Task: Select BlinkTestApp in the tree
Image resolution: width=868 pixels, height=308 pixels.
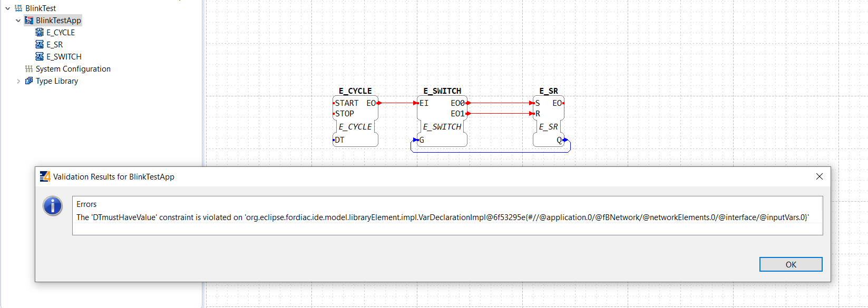Action: coord(58,21)
